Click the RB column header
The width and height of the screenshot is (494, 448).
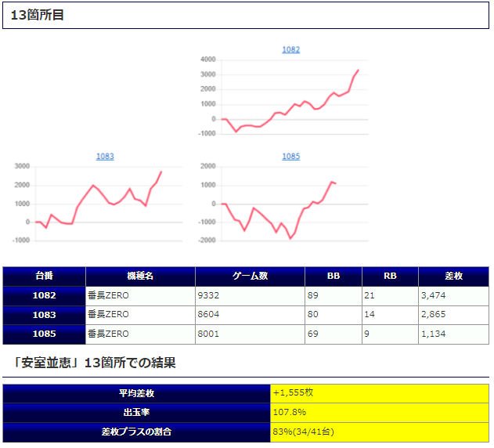(390, 276)
